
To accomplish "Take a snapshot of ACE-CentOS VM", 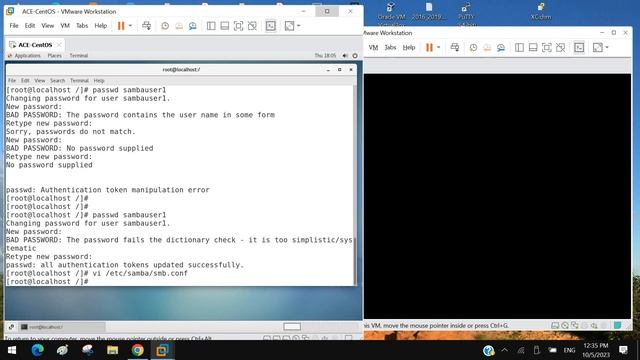I will [165, 26].
